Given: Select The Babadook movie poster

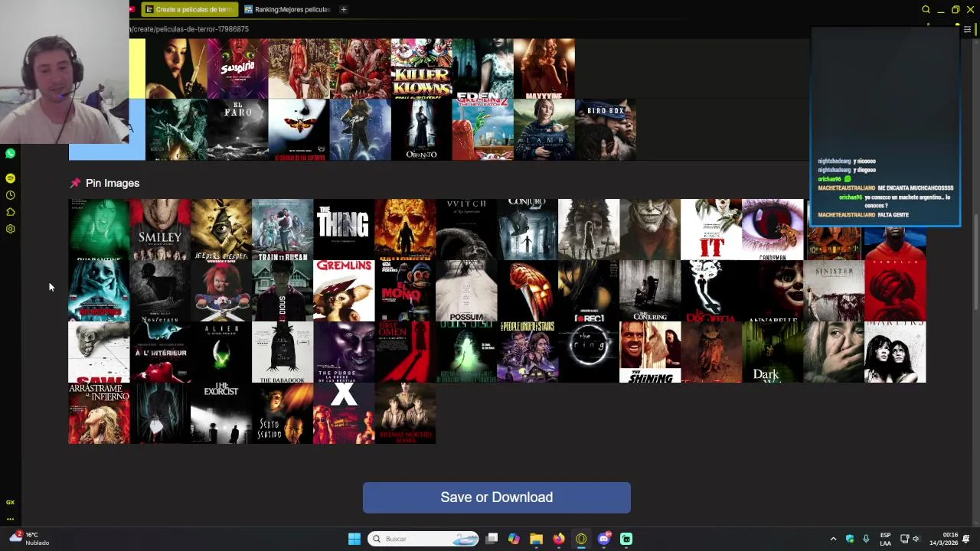Looking at the screenshot, I should [283, 351].
